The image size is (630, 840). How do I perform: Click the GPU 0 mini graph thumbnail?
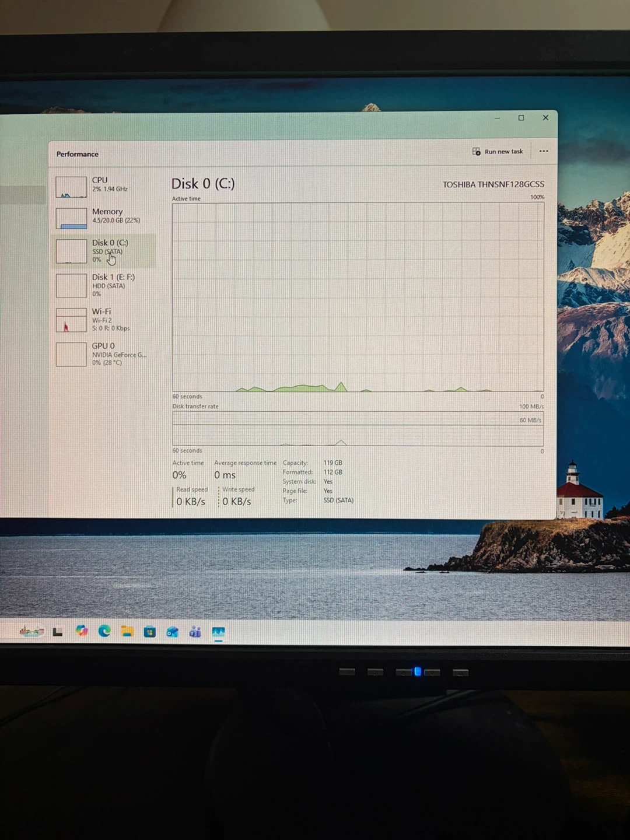pyautogui.click(x=71, y=355)
